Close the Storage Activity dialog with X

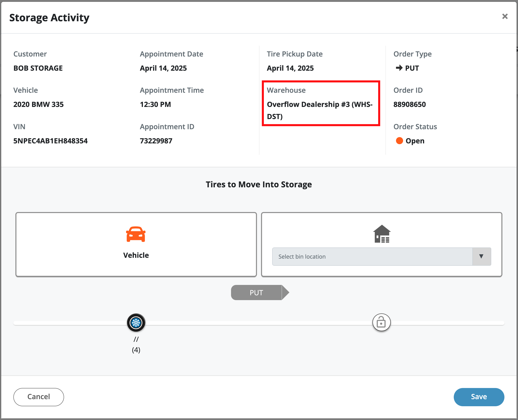tap(505, 16)
